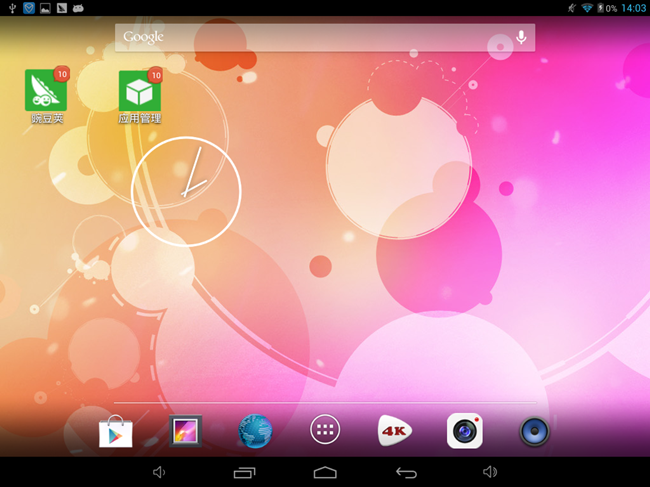Tap the Google logo text
Viewport: 650px width, 487px height.
[143, 37]
